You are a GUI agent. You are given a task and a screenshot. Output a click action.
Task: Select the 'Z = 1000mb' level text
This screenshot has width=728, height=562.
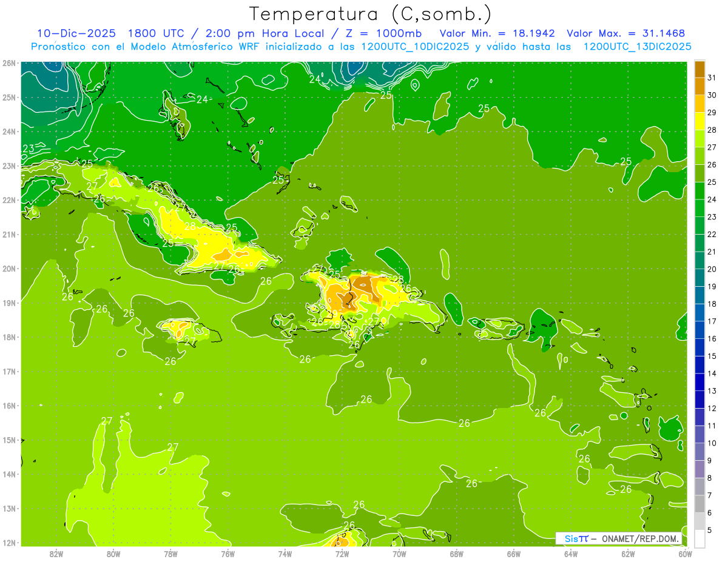pyautogui.click(x=383, y=33)
